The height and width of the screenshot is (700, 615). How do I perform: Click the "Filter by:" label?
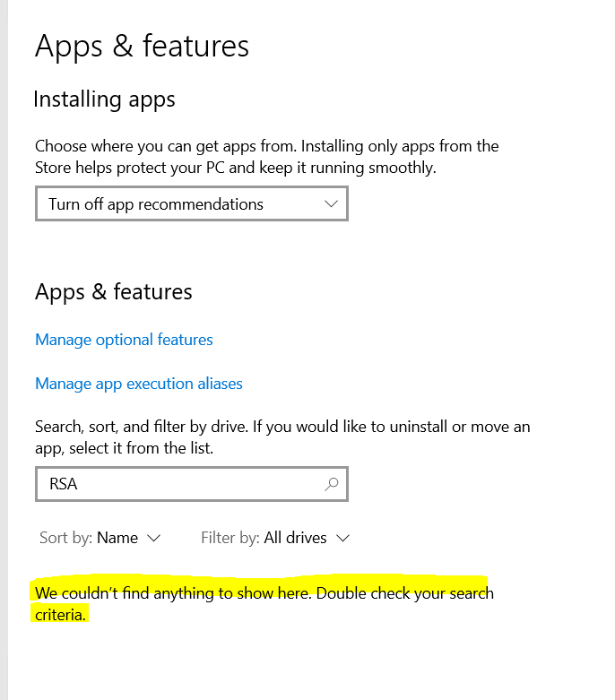pos(230,539)
